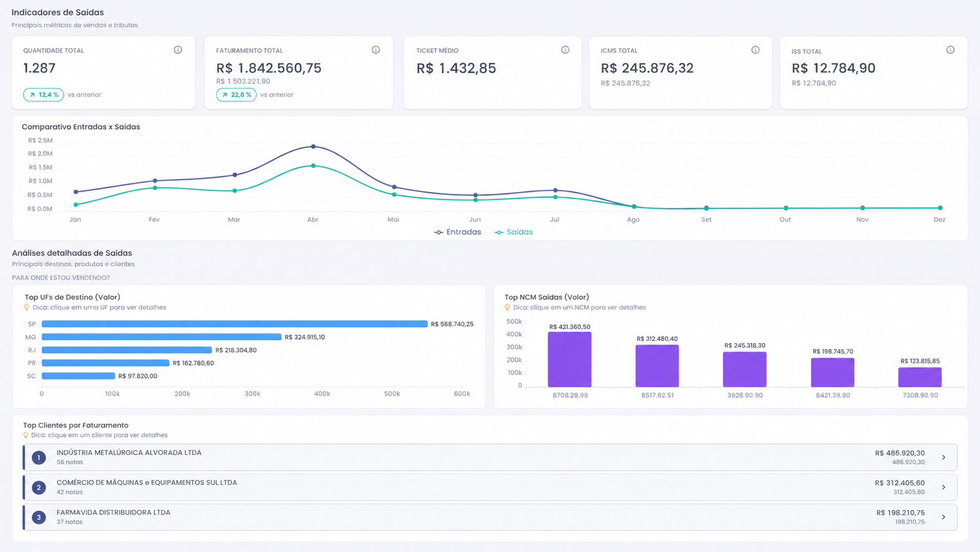
Task: Click the lightbulb tip icon under Top NCM Saídas
Action: (x=507, y=307)
